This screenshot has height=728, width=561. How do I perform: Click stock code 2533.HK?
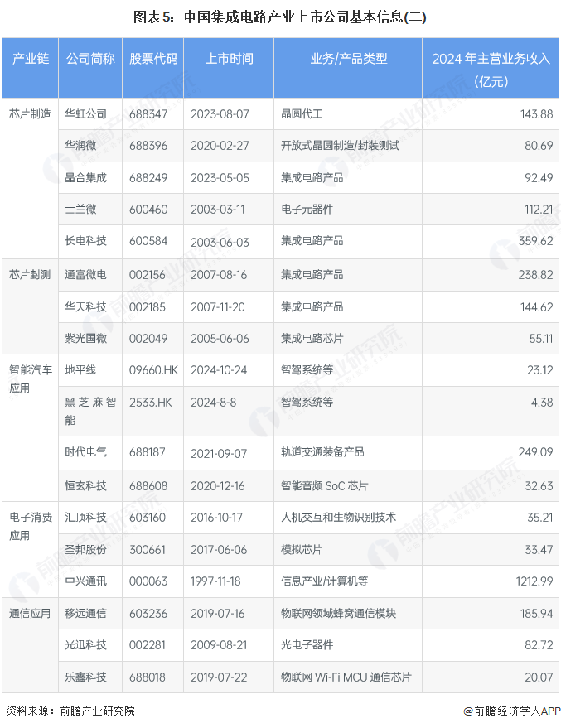click(x=151, y=402)
